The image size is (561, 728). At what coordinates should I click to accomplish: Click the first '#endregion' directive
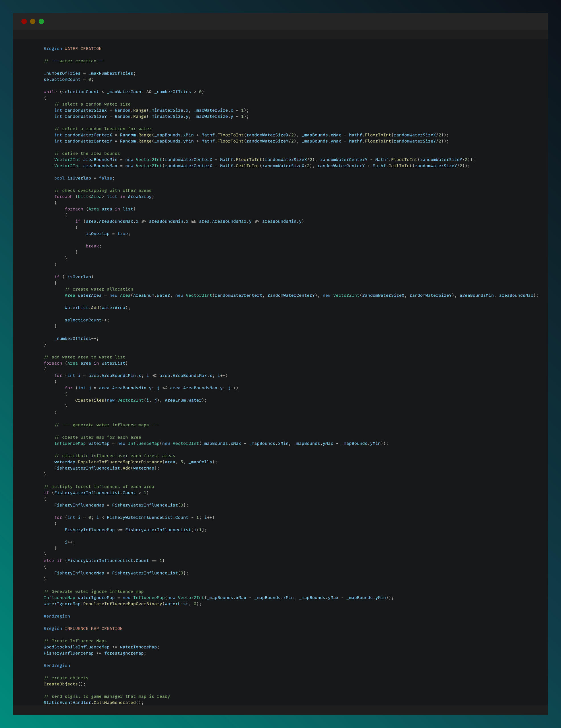pyautogui.click(x=57, y=616)
